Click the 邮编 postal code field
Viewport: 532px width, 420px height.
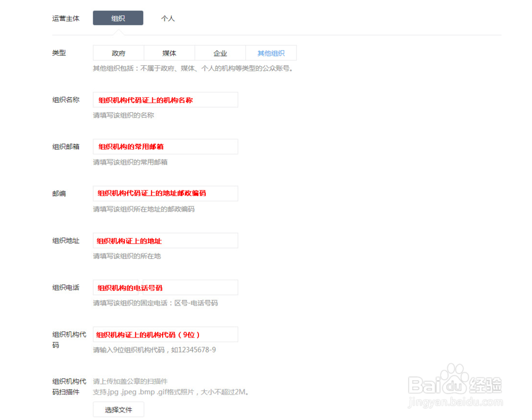click(x=165, y=194)
